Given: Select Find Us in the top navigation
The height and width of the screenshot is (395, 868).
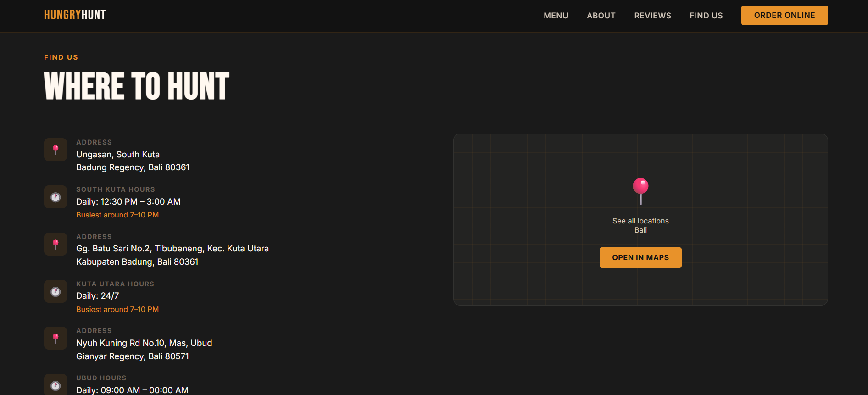Looking at the screenshot, I should pyautogui.click(x=706, y=16).
